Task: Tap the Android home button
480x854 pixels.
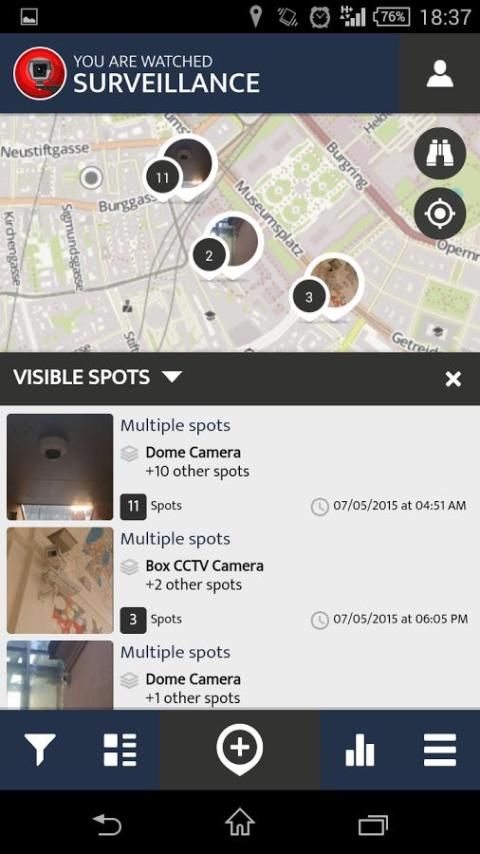Action: click(x=240, y=822)
